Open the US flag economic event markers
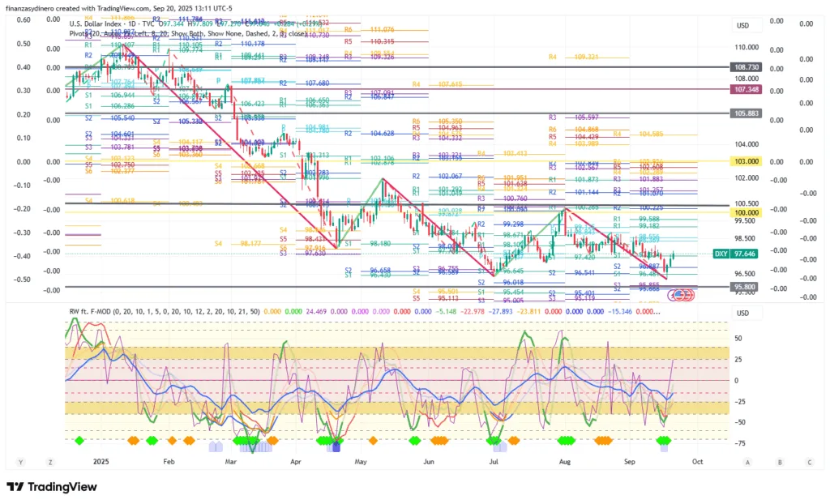This screenshot has height=504, width=830. coord(682,295)
